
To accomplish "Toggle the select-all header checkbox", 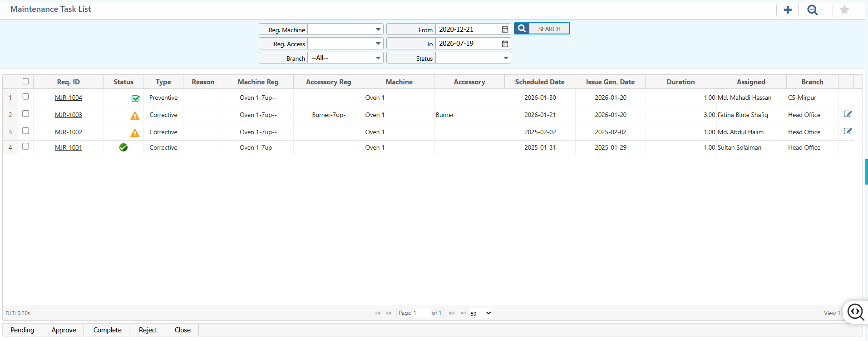I will (26, 82).
